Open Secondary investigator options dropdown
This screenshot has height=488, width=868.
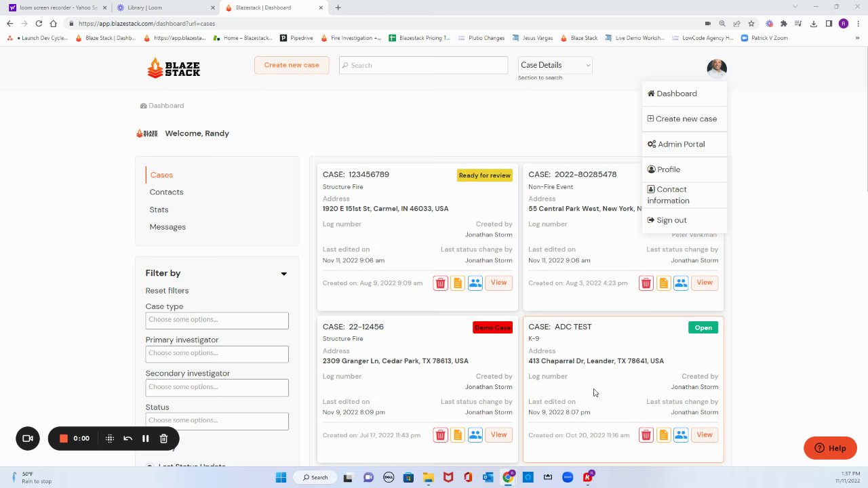pos(217,387)
